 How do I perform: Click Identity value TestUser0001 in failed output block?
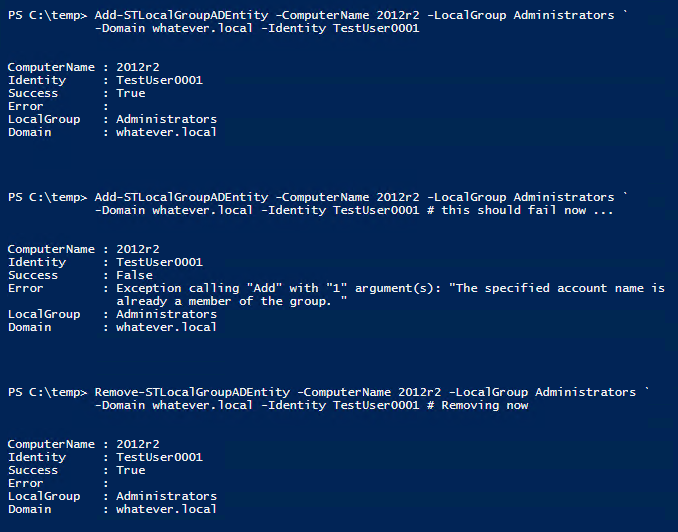(x=159, y=262)
